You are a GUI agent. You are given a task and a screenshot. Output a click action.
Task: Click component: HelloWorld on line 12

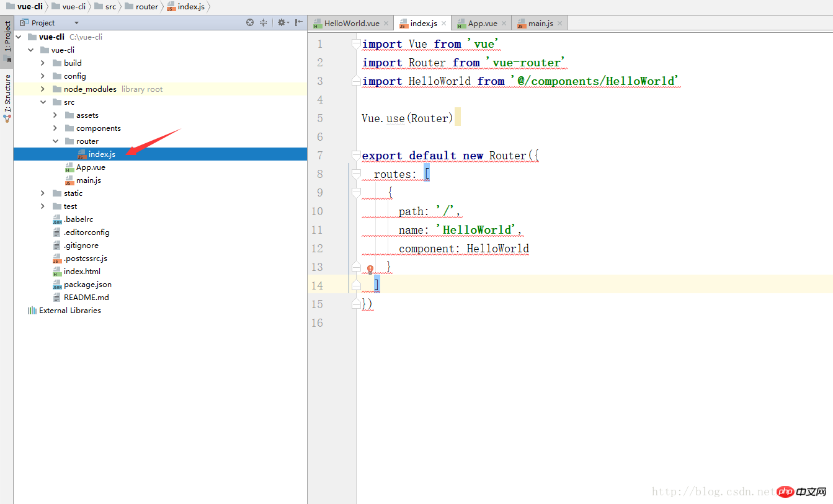pyautogui.click(x=464, y=249)
